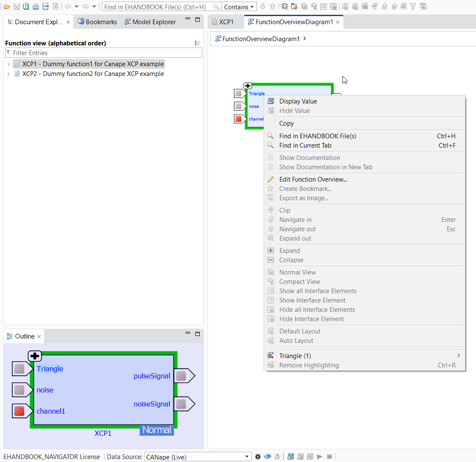This screenshot has height=462, width=476.
Task: Open a file using the folder icon
Action: pos(6,6)
